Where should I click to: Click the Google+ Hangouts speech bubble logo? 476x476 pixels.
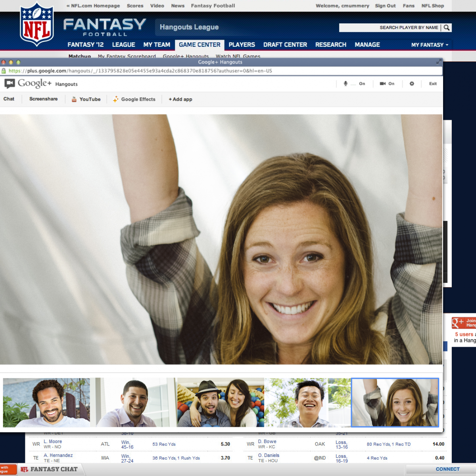click(10, 84)
